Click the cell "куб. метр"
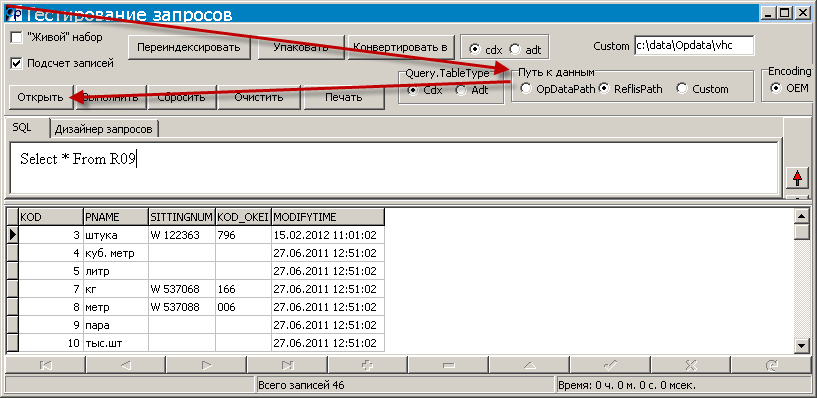 point(116,253)
